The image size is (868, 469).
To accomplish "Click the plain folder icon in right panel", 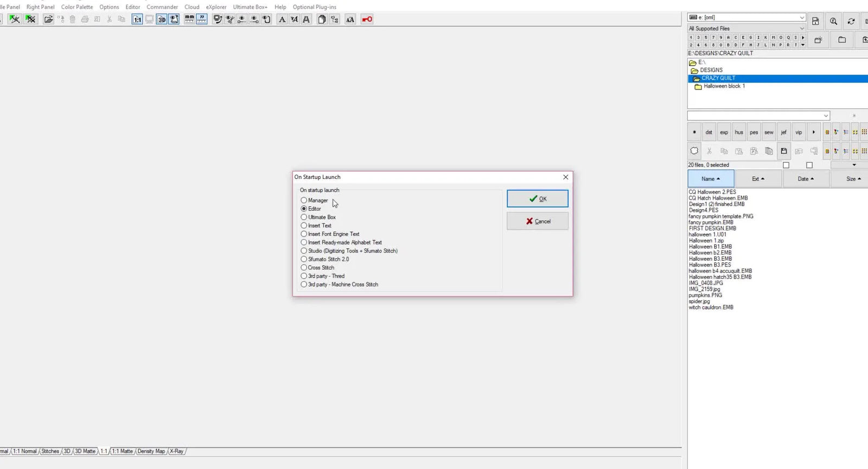I will pyautogui.click(x=842, y=40).
